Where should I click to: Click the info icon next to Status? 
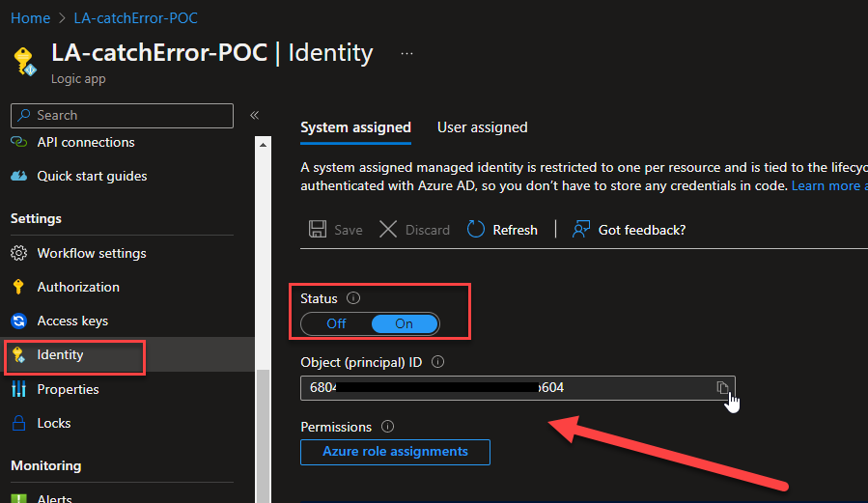click(x=353, y=298)
